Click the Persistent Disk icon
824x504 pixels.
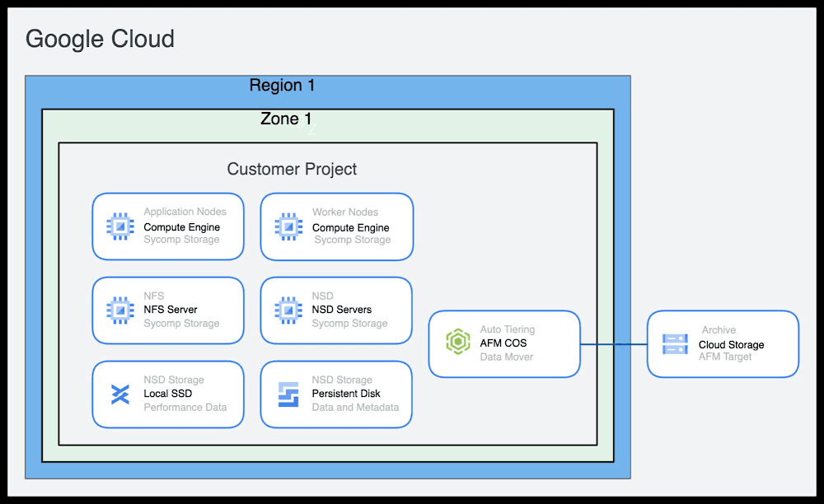(288, 394)
